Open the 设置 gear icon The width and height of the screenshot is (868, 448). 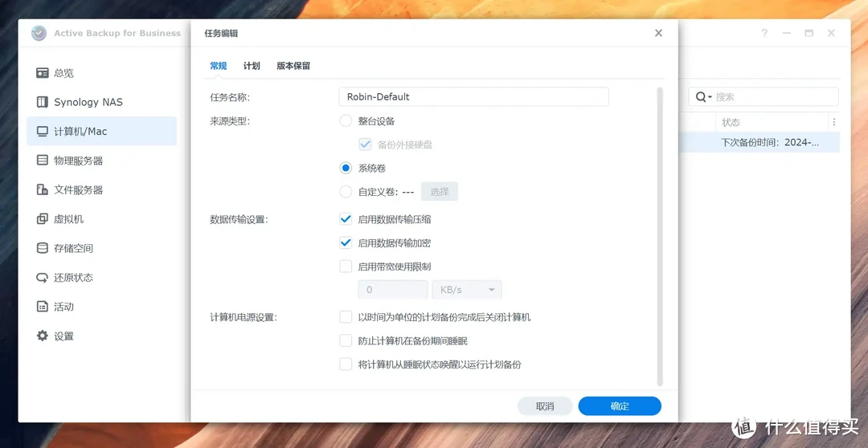click(42, 336)
